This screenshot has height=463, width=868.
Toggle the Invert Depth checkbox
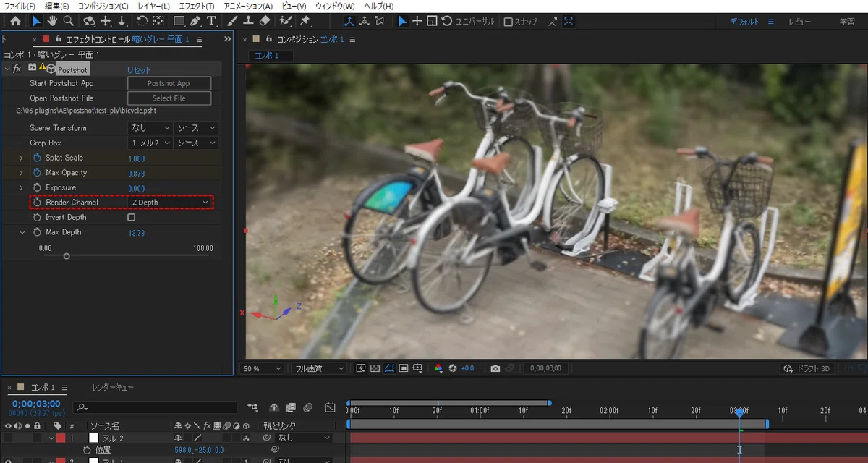coord(131,217)
